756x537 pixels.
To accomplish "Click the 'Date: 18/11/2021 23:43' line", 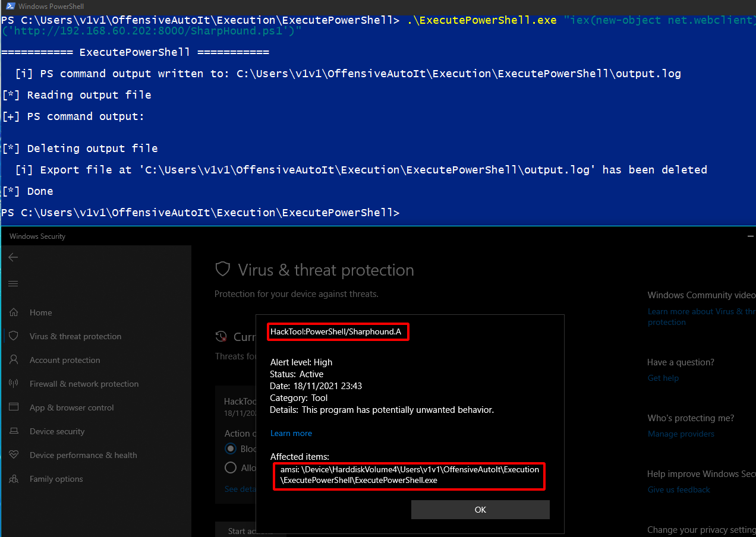I will [x=316, y=386].
